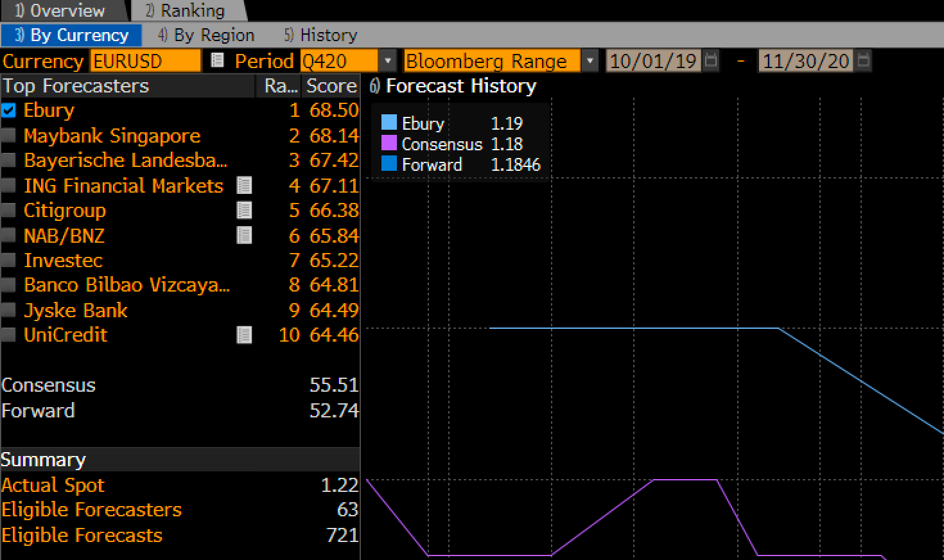This screenshot has height=560, width=944.
Task: Open NAB/BNZ report document icon
Action: 244,236
